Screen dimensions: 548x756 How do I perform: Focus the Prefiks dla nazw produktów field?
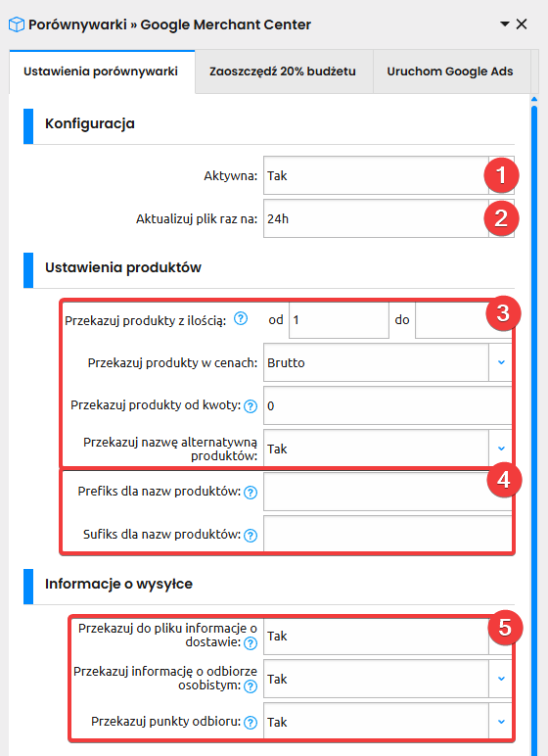(x=388, y=492)
